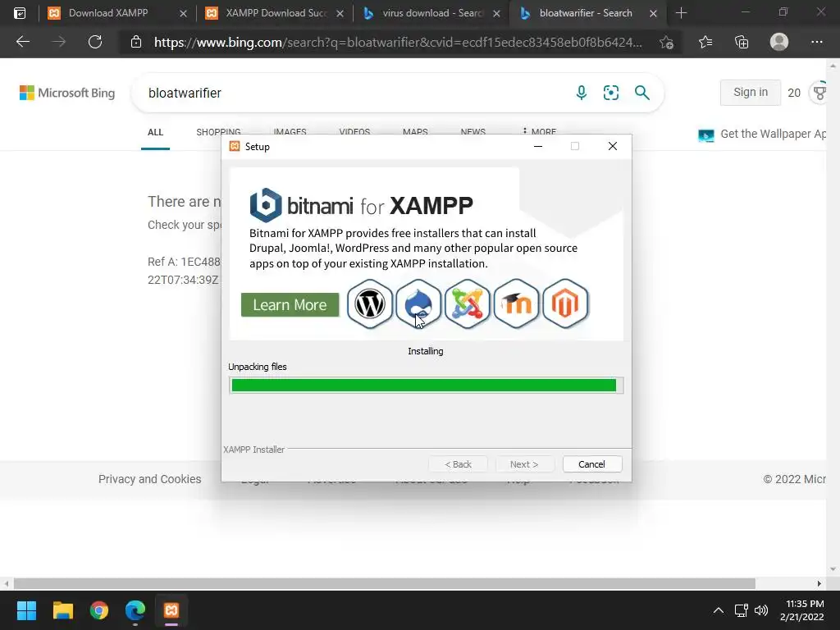Refresh the Bing search page
The width and height of the screenshot is (840, 630).
95,42
